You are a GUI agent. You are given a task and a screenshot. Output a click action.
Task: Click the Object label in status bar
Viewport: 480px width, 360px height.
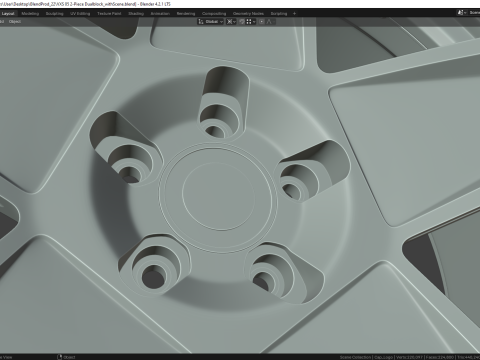(69, 357)
